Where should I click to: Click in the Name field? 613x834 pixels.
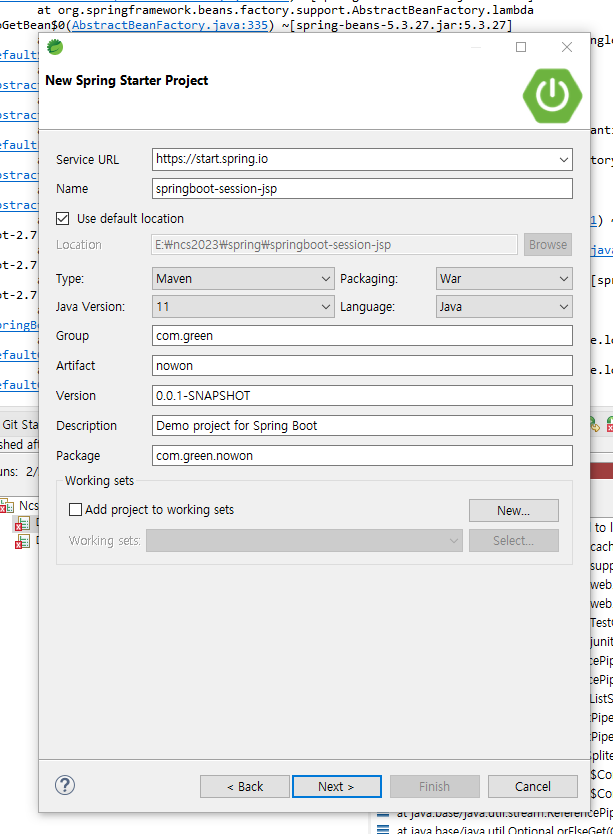pos(362,189)
